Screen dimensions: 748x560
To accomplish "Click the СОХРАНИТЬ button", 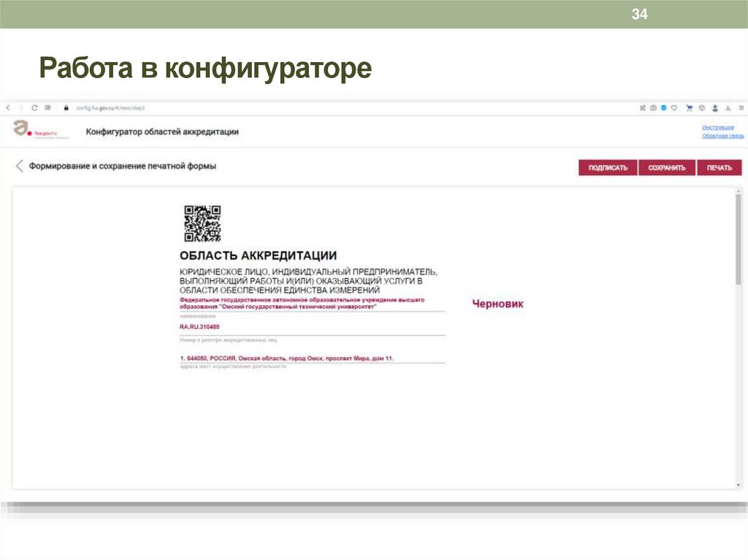I will point(668,166).
